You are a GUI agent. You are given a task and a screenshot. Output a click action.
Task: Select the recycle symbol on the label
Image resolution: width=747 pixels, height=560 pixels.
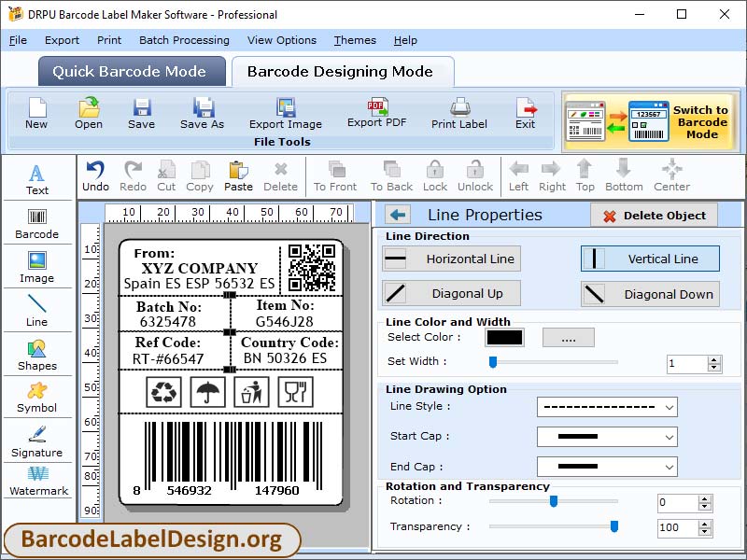pos(164,392)
